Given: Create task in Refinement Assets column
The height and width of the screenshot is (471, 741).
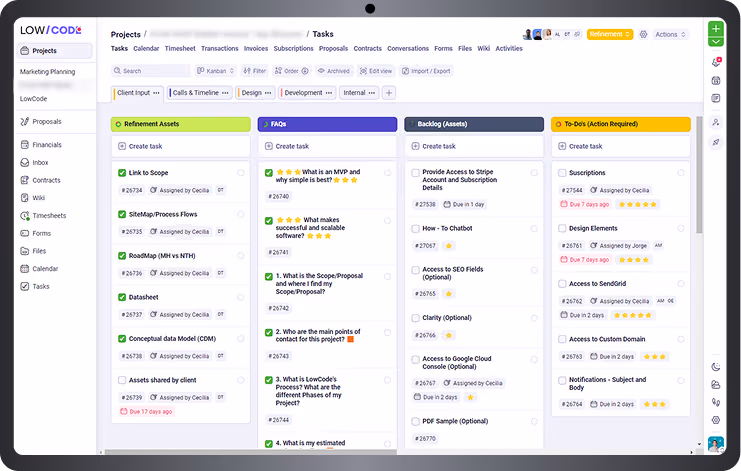Looking at the screenshot, I should click(x=181, y=146).
